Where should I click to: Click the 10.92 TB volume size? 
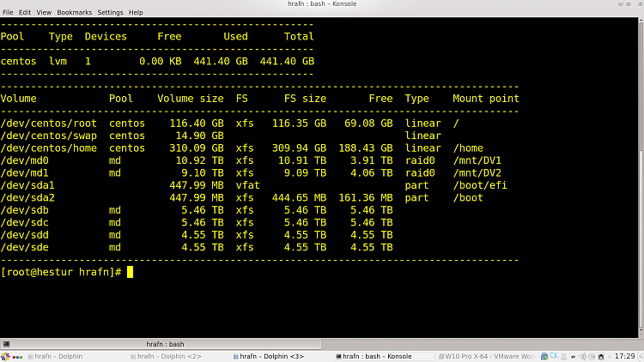[x=199, y=160]
